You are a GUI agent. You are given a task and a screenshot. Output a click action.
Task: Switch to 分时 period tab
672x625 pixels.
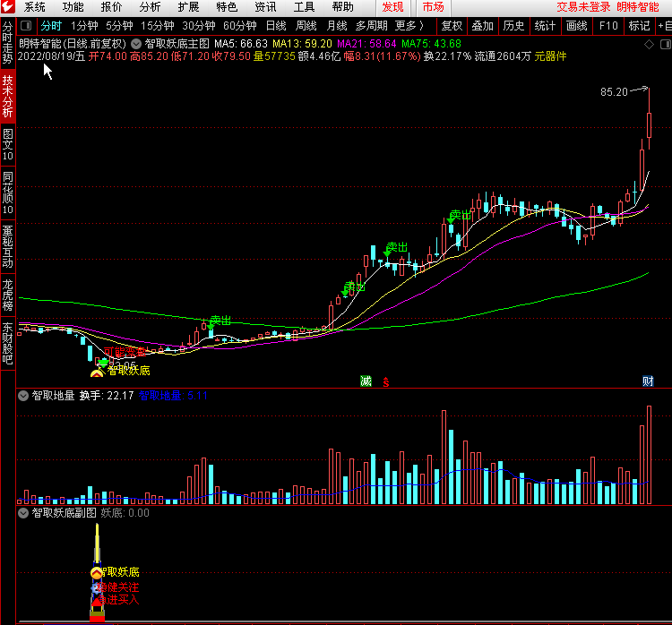[x=51, y=26]
